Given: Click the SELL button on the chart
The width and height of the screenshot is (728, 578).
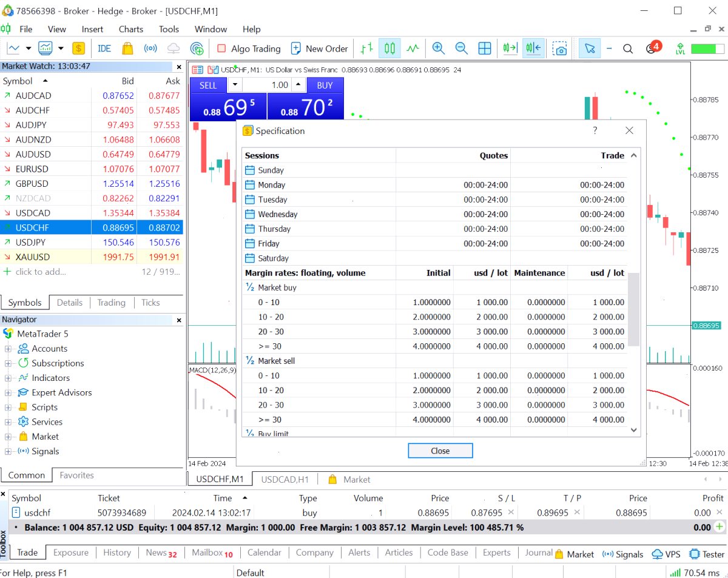Looking at the screenshot, I should pos(208,85).
